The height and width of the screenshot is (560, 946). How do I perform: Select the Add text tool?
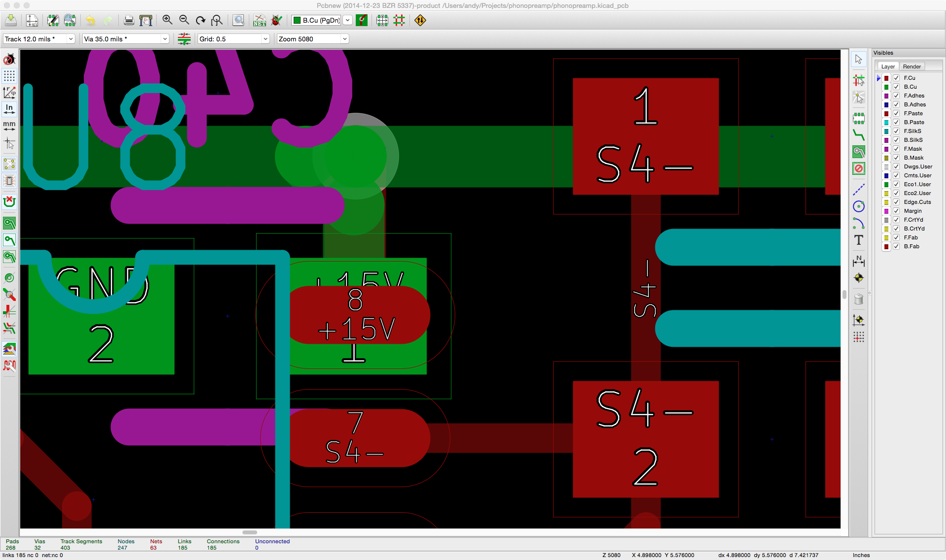pyautogui.click(x=859, y=240)
